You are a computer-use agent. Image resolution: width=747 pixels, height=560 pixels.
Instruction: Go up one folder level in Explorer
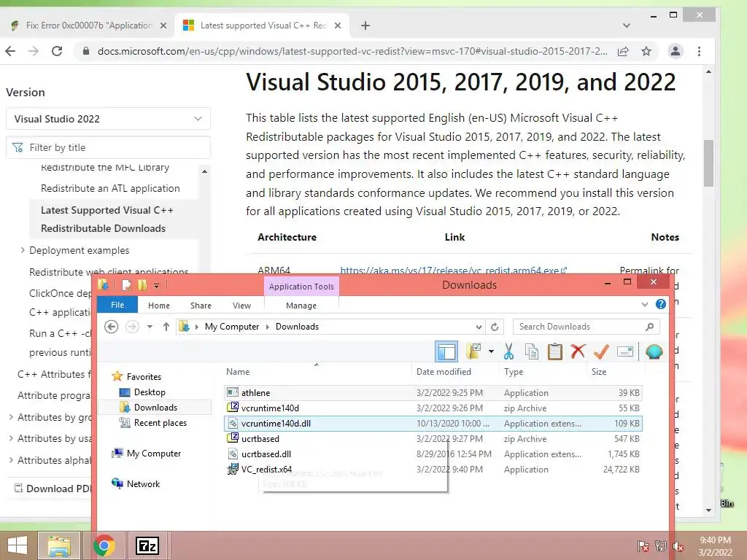point(166,327)
